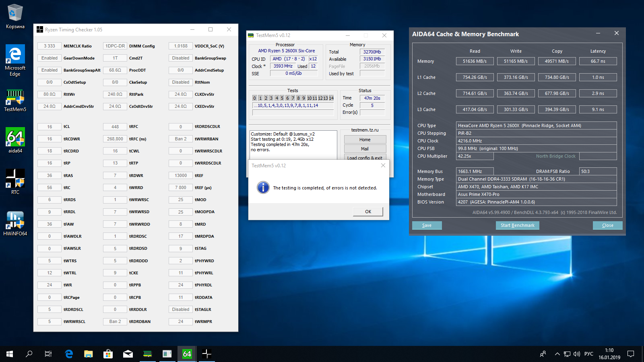Open Microsoft Edge desktop shortcut
This screenshot has height=362, width=644.
tap(15, 60)
